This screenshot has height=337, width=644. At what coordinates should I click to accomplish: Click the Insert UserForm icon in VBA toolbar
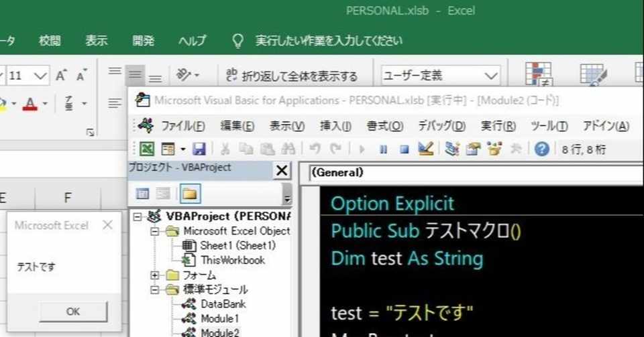click(168, 149)
